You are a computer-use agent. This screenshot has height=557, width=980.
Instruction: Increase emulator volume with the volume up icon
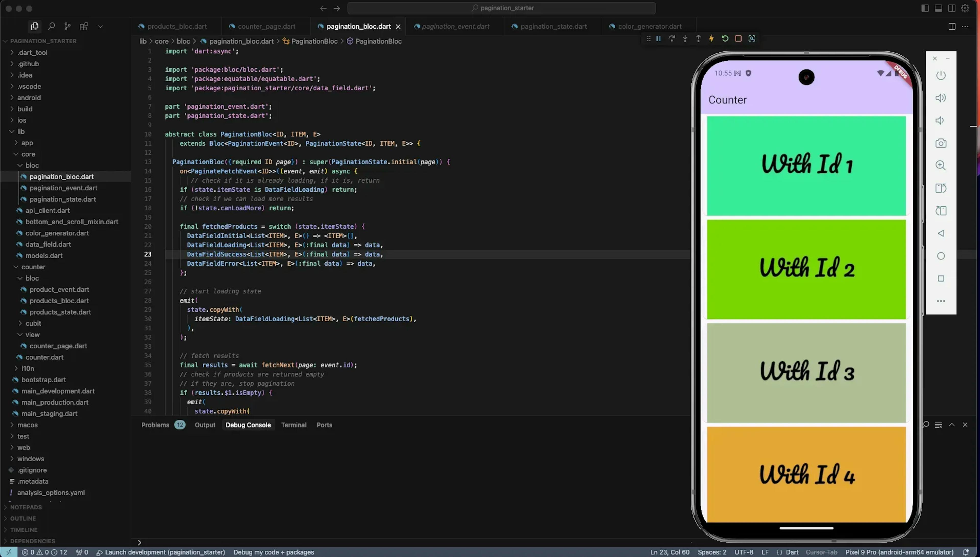(x=941, y=98)
